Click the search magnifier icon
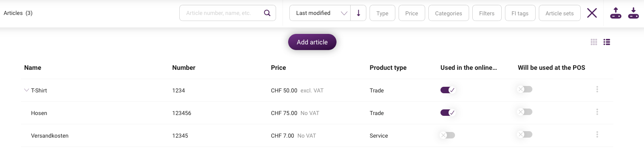644x157 pixels. coord(267,13)
